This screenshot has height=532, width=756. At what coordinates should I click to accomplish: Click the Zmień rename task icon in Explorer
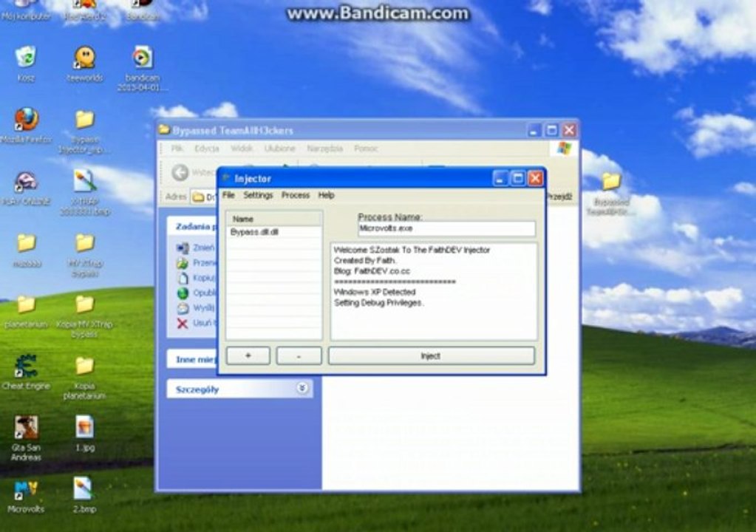click(x=183, y=248)
